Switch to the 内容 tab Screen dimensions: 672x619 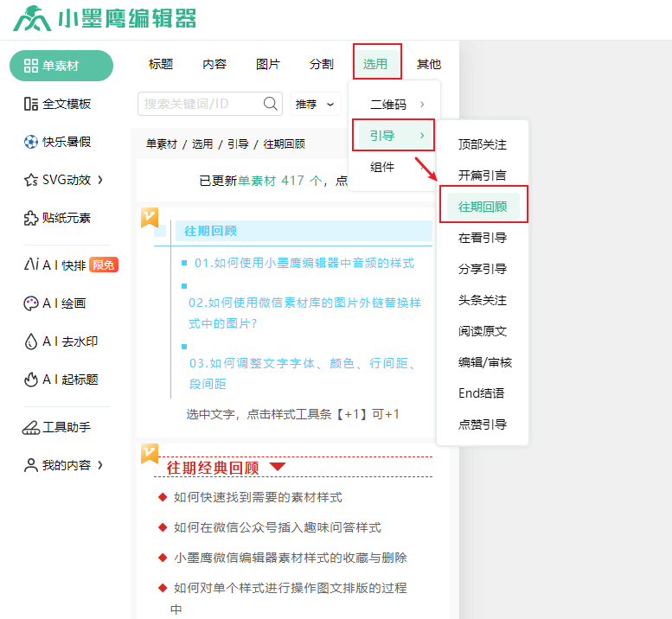point(214,64)
